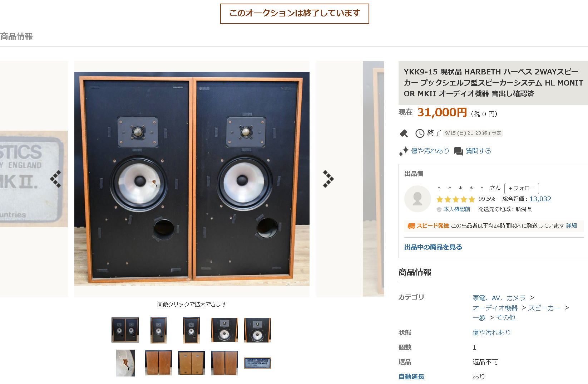Open speed shipping 詳細 link
The image size is (588, 384).
(x=571, y=225)
